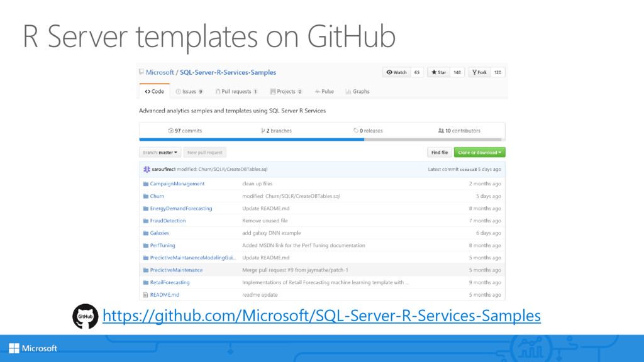Click the Churn folder icon

(x=145, y=196)
